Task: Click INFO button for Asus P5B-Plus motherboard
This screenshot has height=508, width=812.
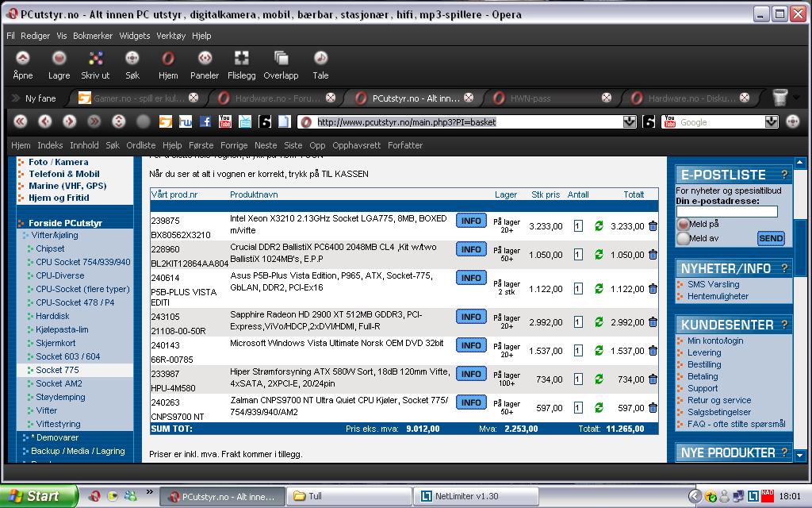Action: (x=471, y=278)
